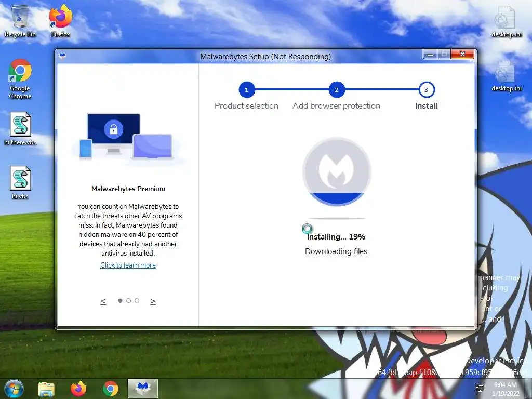Open the taskbar clock showing 9:04 AM
532x399 pixels.
[x=506, y=389]
